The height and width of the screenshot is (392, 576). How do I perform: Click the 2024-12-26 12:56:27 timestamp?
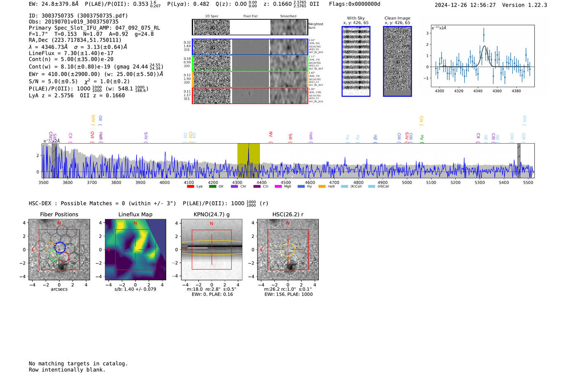tap(465, 5)
